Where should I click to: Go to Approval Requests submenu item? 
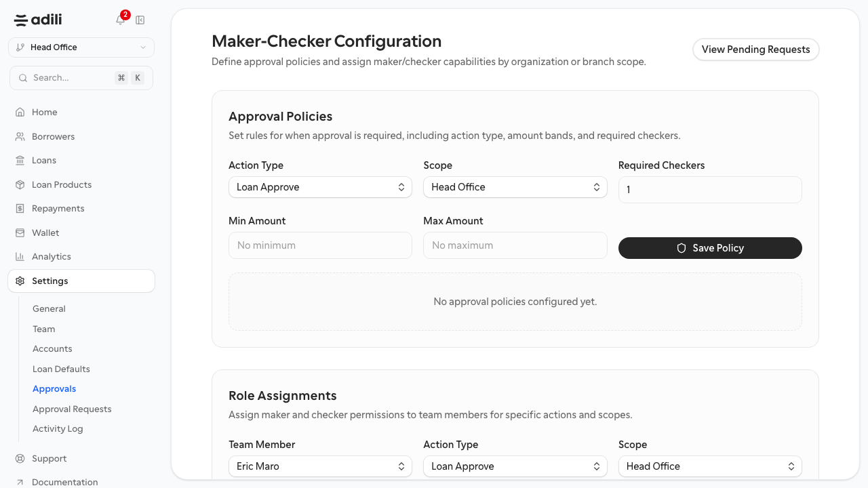click(72, 409)
